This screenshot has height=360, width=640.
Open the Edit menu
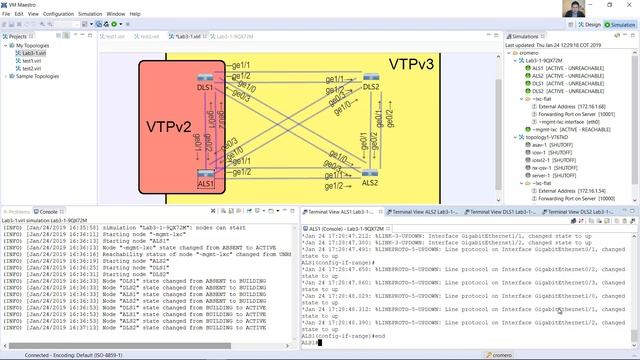point(19,14)
